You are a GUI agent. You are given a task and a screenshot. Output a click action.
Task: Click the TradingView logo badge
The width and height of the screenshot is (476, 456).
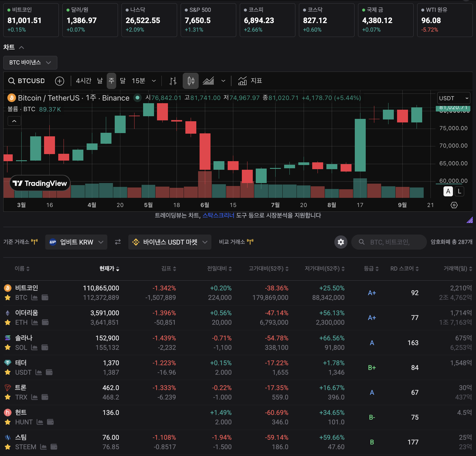(x=40, y=183)
